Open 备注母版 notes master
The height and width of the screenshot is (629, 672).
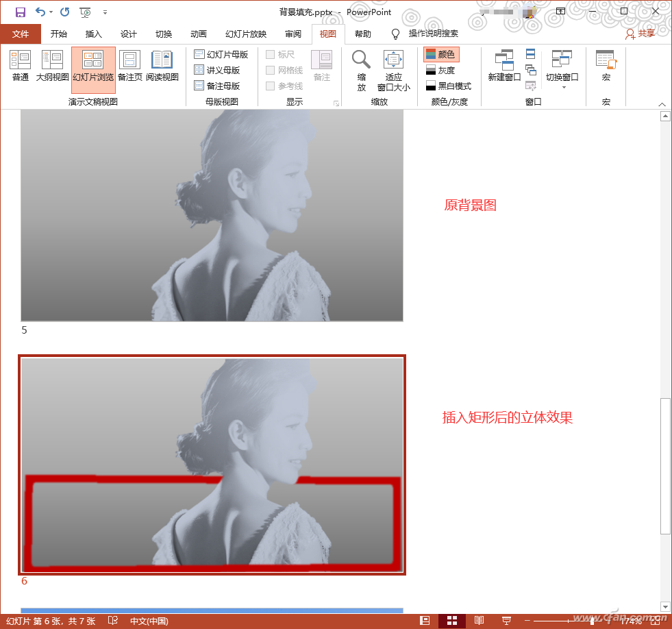(x=217, y=86)
